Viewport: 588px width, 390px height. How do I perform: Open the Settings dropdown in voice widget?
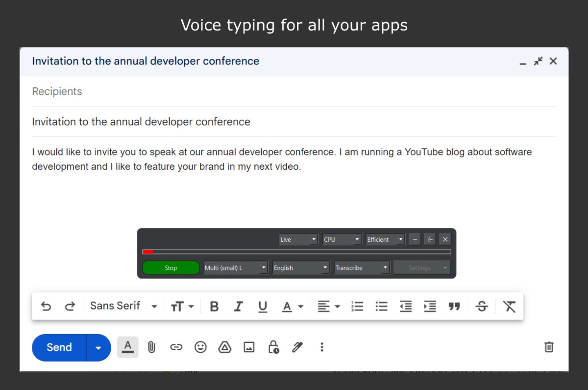tap(422, 268)
